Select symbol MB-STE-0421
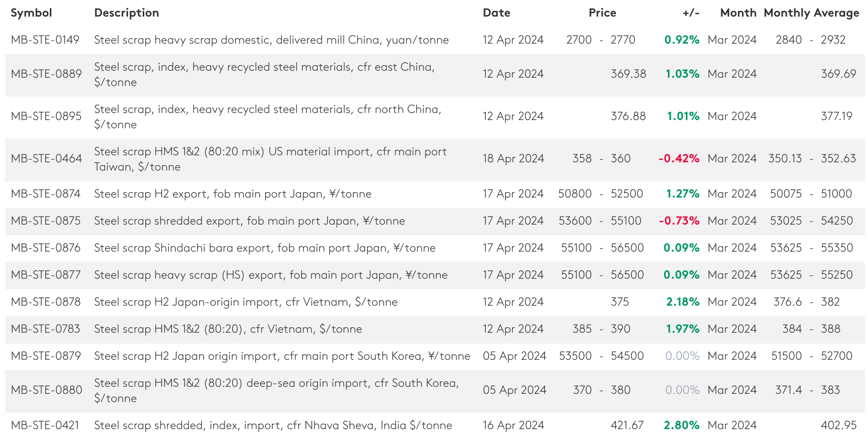Image resolution: width=868 pixels, height=437 pixels. click(x=45, y=425)
